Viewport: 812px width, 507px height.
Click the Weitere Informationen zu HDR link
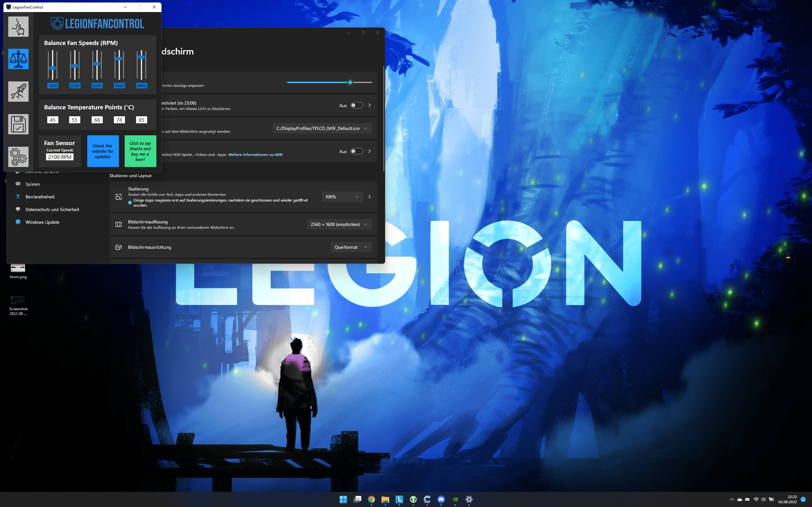coord(255,155)
